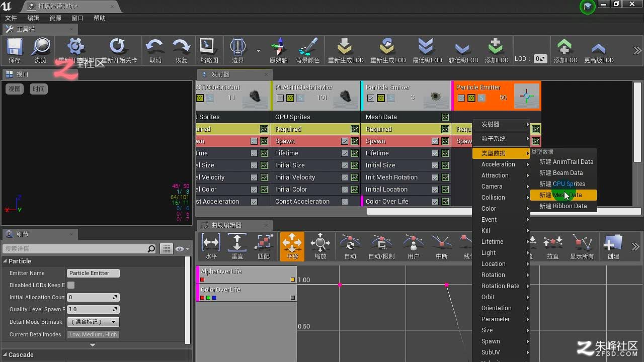Open Background Color (背景颜色) picker icon

click(307, 47)
